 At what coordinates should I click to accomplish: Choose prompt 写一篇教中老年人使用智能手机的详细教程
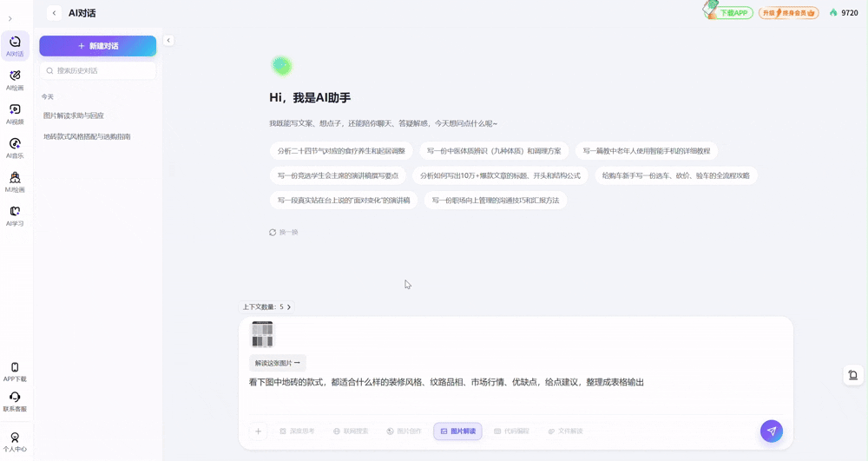click(646, 151)
